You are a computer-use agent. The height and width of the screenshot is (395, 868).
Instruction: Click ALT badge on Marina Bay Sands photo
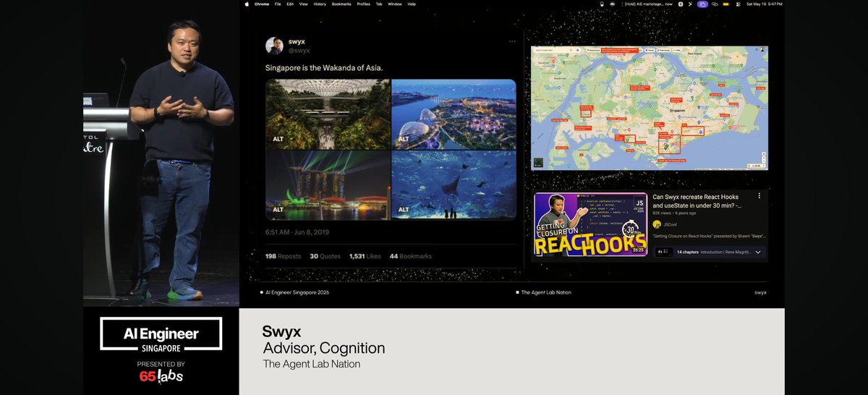pos(278,209)
